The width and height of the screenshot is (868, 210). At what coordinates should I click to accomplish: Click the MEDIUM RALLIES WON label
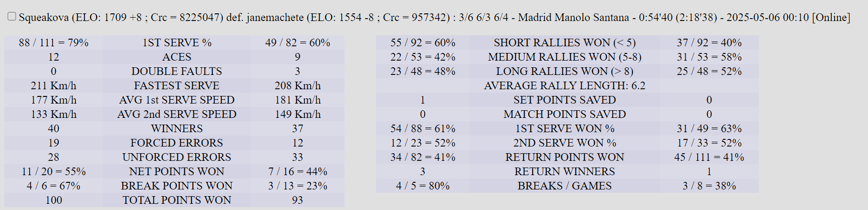pyautogui.click(x=565, y=57)
